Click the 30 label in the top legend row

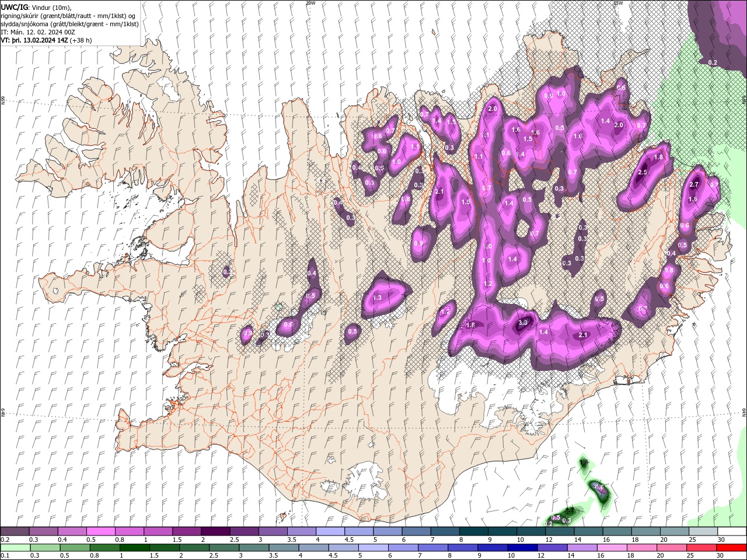point(722,540)
